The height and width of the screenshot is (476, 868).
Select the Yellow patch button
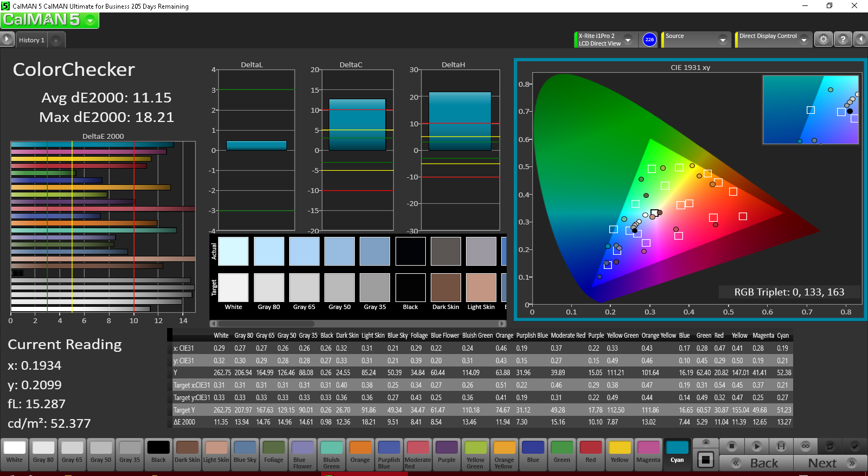click(620, 454)
